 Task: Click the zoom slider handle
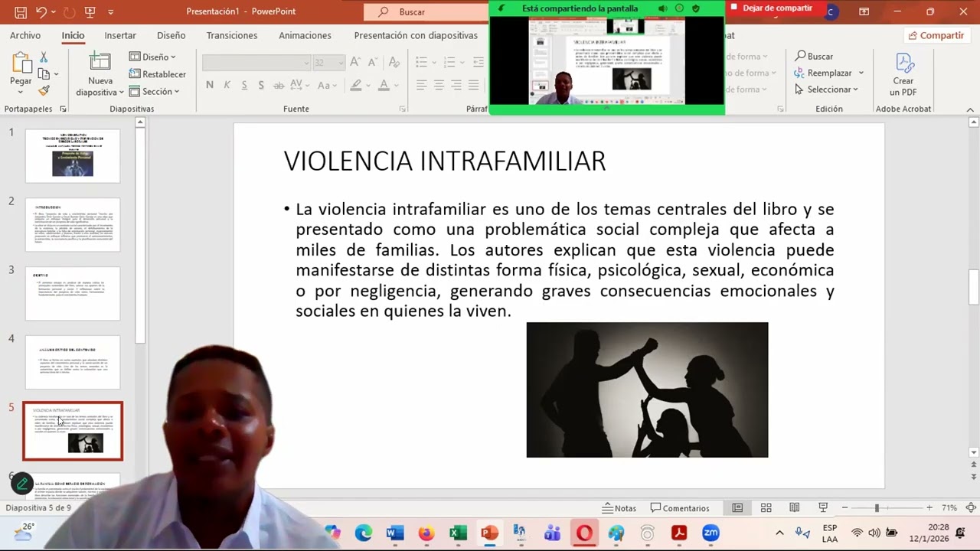877,508
